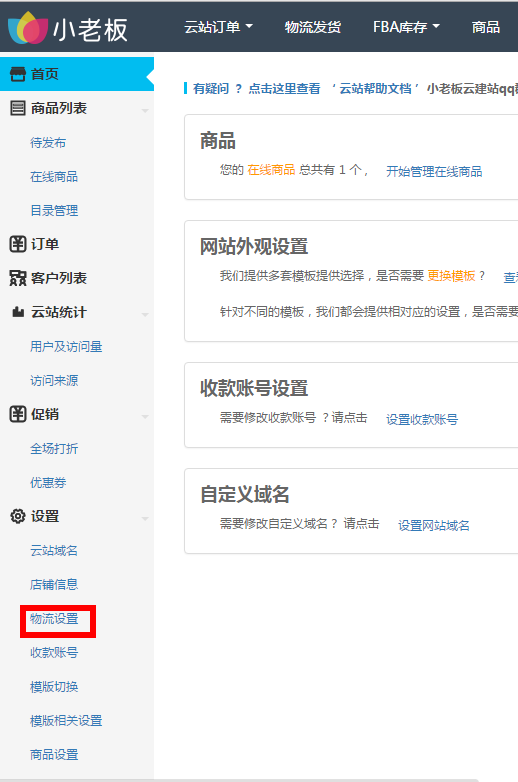The width and height of the screenshot is (518, 782).
Task: Click the 客户列表 customer icon
Action: coord(18,278)
